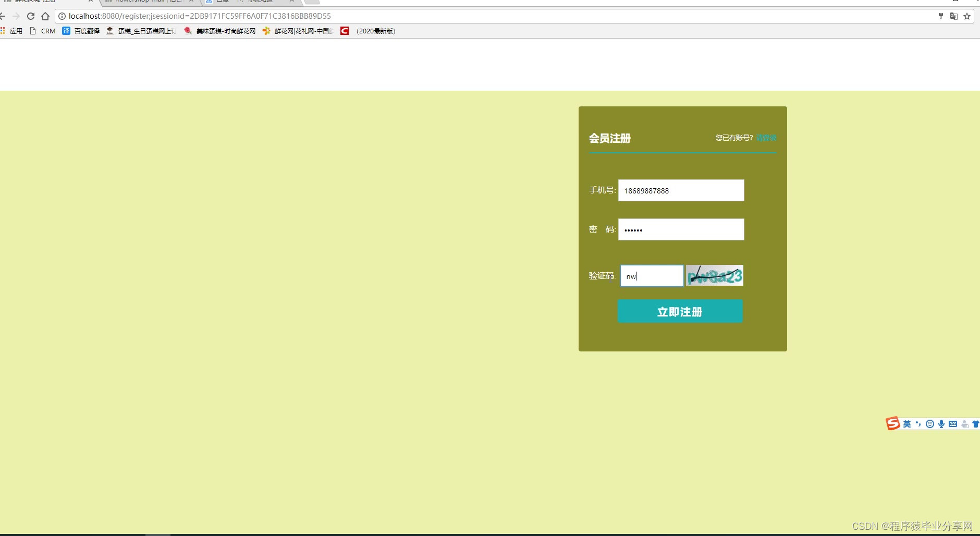Open Sogou skin shirt icon

pyautogui.click(x=975, y=424)
